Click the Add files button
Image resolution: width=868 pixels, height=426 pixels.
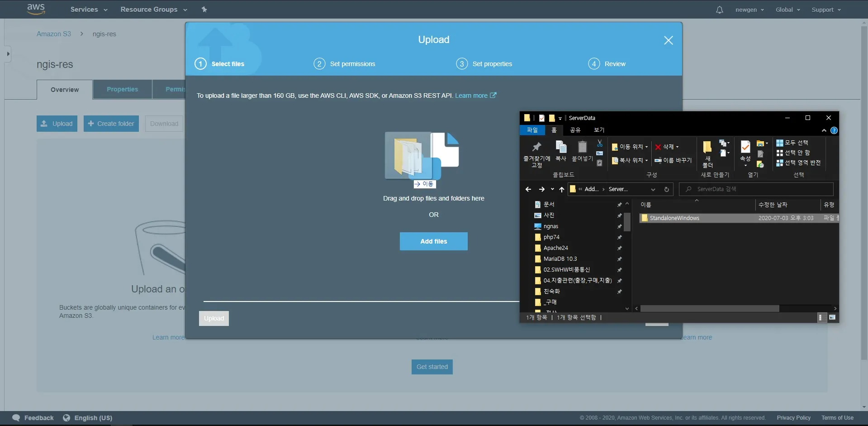tap(433, 241)
